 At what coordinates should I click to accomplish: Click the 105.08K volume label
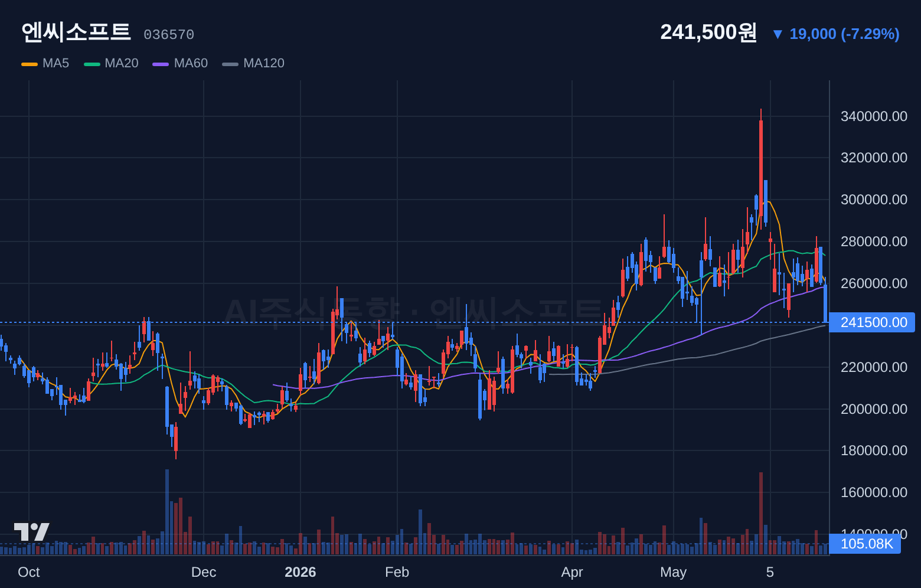865,544
